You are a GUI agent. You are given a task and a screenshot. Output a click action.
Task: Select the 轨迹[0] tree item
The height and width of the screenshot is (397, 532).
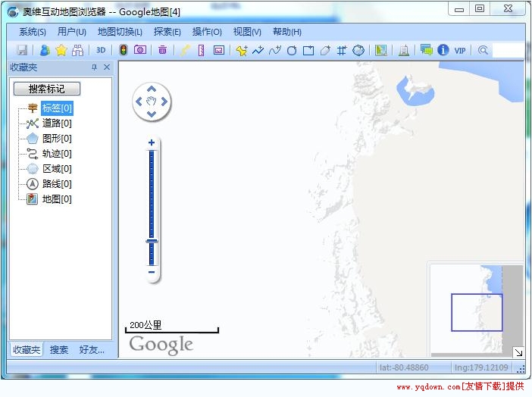point(57,154)
